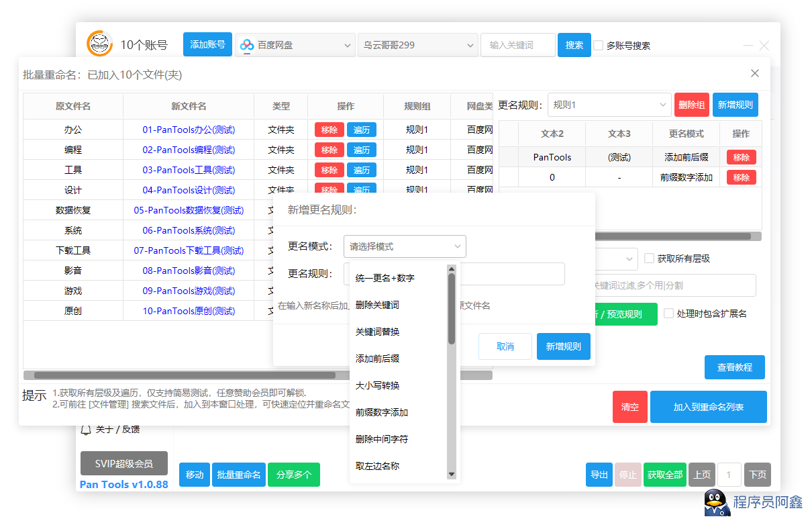
Task: Select 关键词替换 from the mode list
Action: click(x=378, y=332)
